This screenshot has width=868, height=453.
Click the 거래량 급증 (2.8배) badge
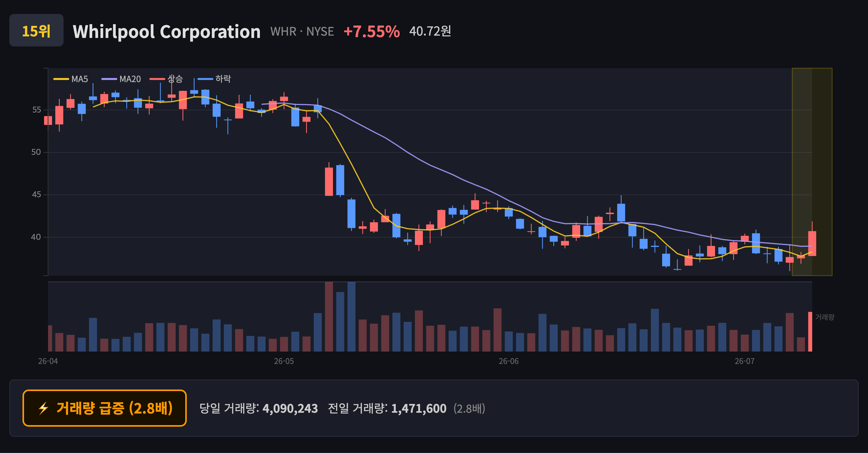coord(104,408)
